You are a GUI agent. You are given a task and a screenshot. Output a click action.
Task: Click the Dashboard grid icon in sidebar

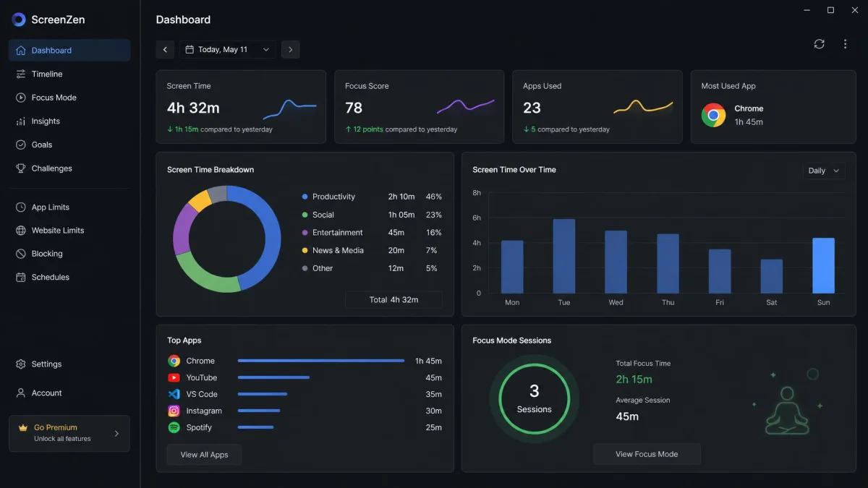coord(20,51)
